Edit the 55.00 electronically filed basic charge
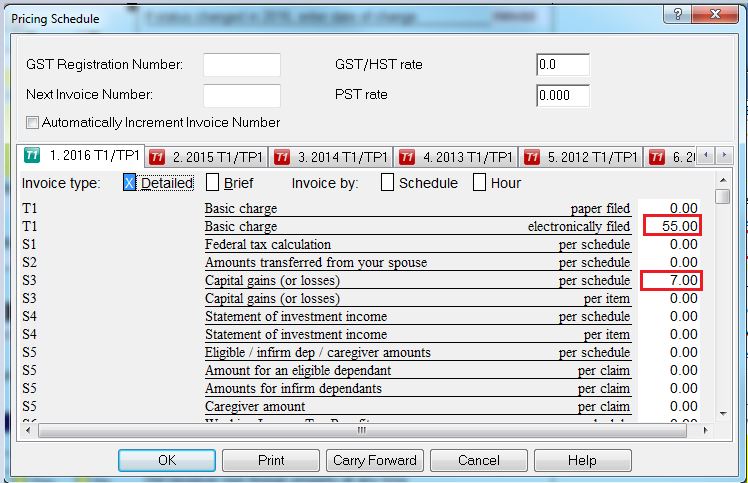This screenshot has width=748, height=483. [673, 226]
